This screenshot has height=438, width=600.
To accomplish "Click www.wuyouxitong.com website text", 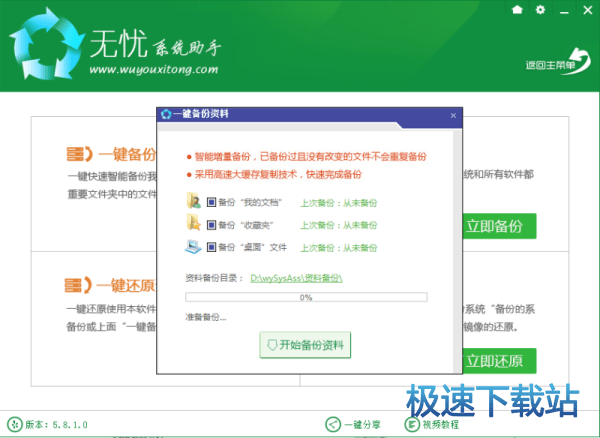I will (153, 70).
